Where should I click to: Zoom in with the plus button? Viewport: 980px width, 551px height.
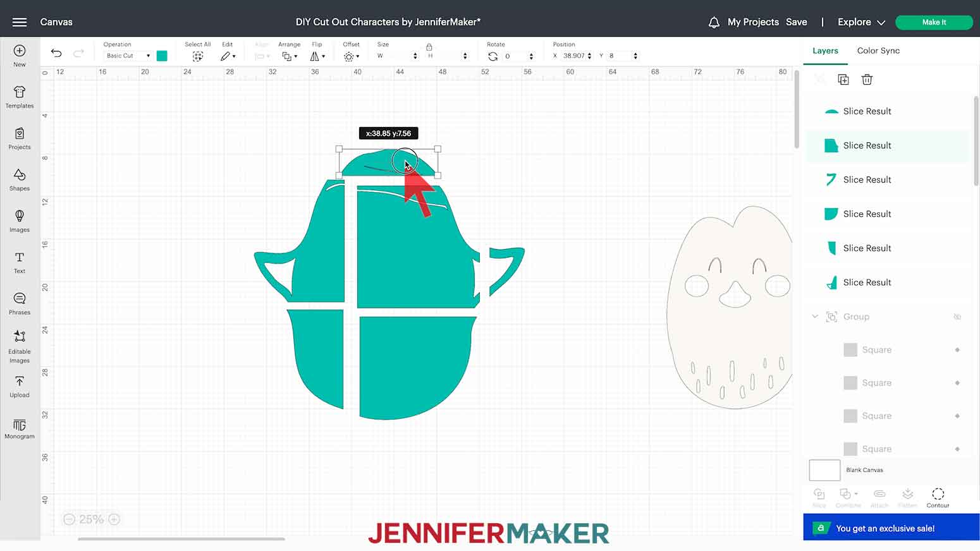tap(114, 519)
